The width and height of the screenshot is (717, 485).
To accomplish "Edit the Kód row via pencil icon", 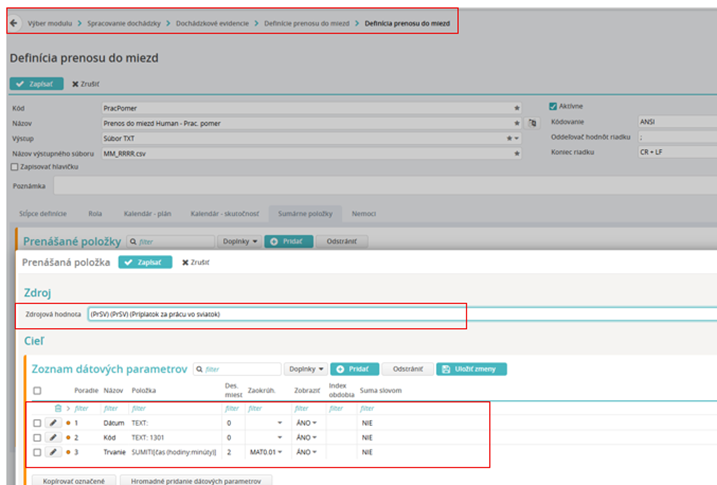I will click(x=53, y=437).
